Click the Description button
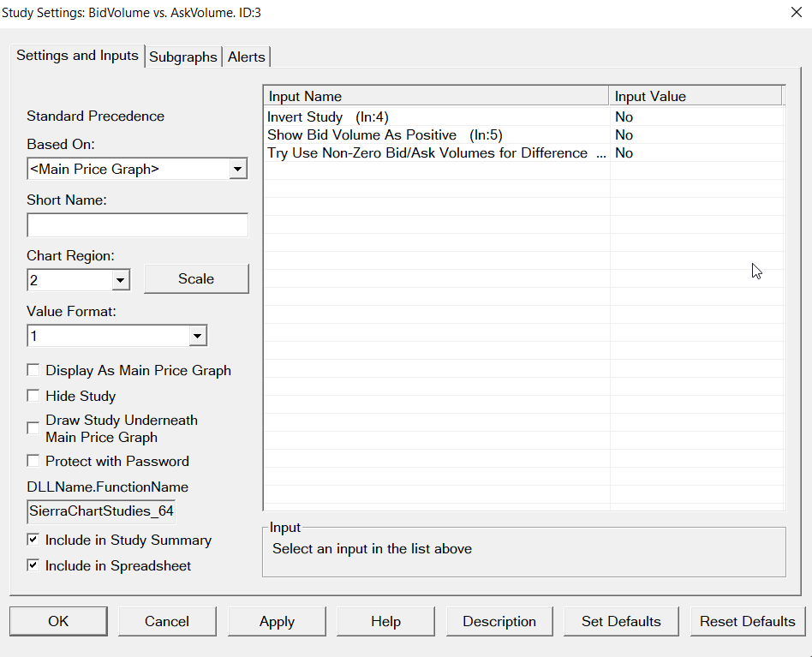Viewport: 812px width, 657px height. pyautogui.click(x=499, y=621)
